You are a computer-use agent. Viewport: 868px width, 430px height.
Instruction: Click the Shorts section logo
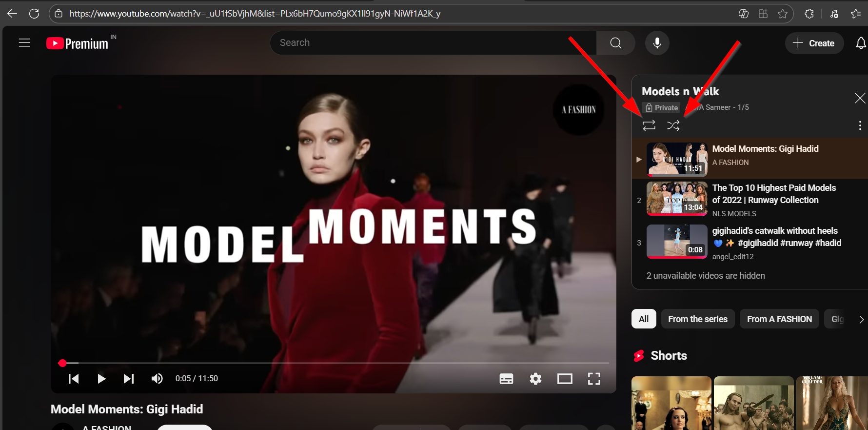[639, 356]
